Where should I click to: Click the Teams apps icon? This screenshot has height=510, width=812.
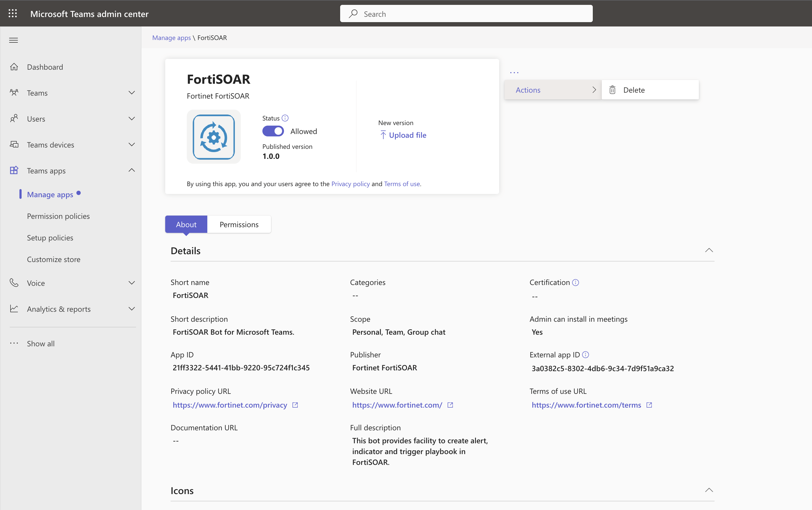tap(14, 170)
